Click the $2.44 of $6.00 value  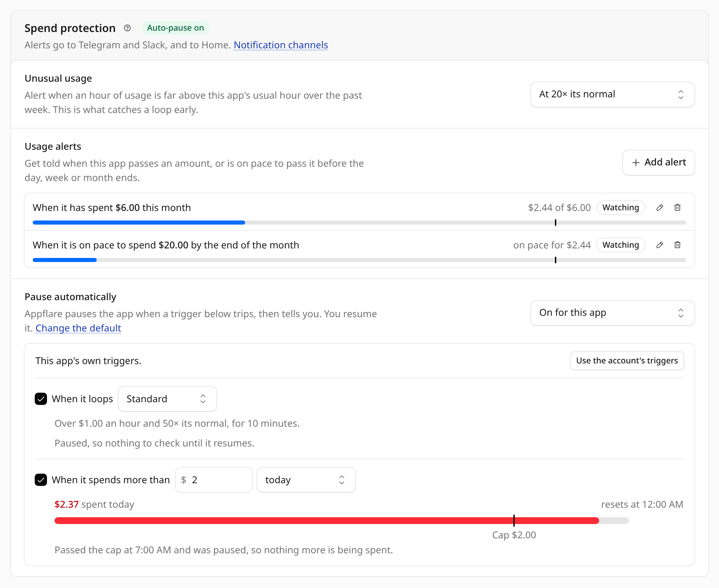pyautogui.click(x=559, y=208)
